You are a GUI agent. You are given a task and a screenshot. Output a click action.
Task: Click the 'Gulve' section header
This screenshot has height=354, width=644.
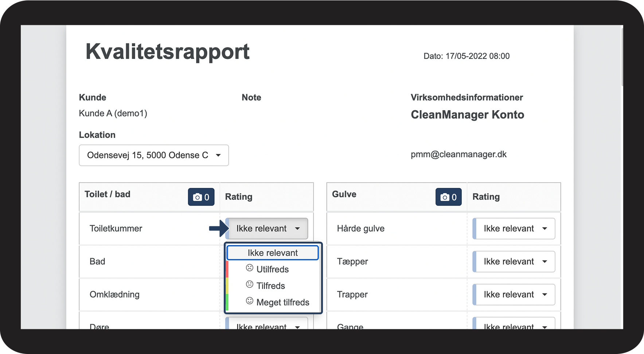pos(344,194)
